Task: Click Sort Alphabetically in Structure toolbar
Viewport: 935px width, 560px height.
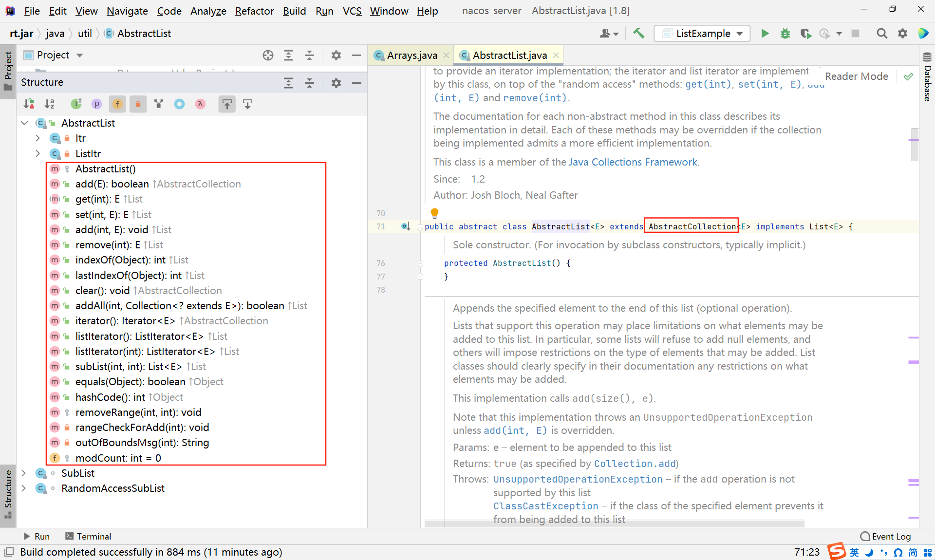Action: click(50, 104)
